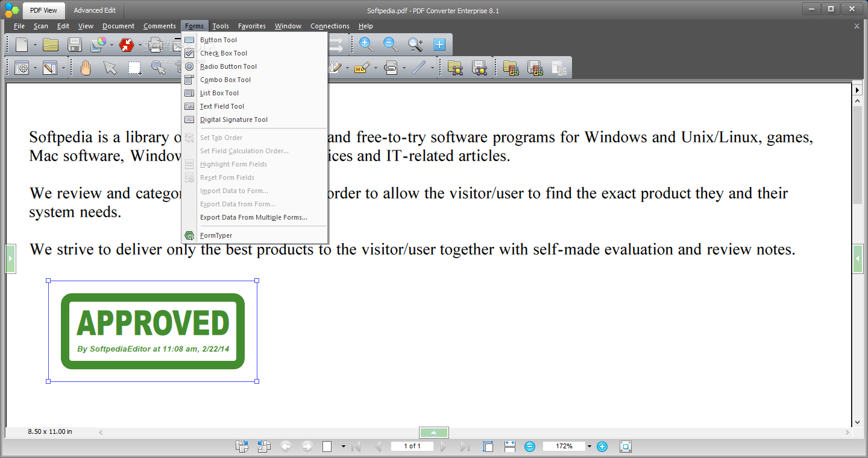
Task: Choose Radio Button Tool menu entry
Action: pos(254,66)
